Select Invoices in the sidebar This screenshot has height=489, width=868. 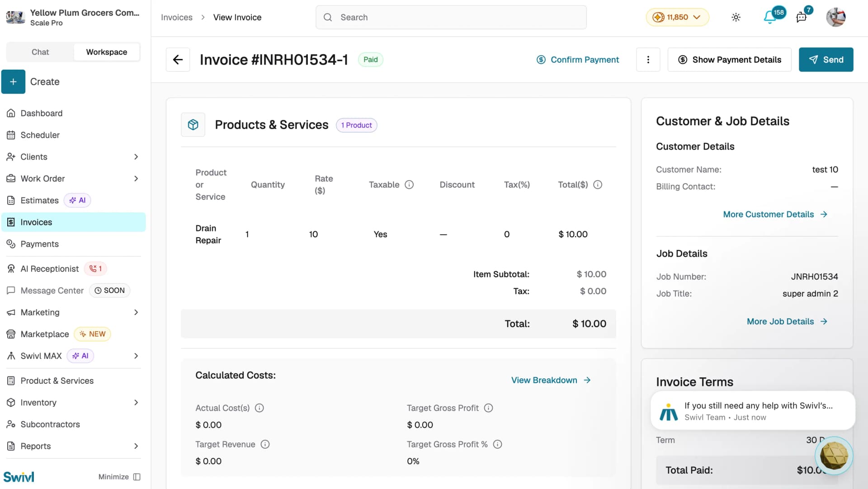[73, 222]
